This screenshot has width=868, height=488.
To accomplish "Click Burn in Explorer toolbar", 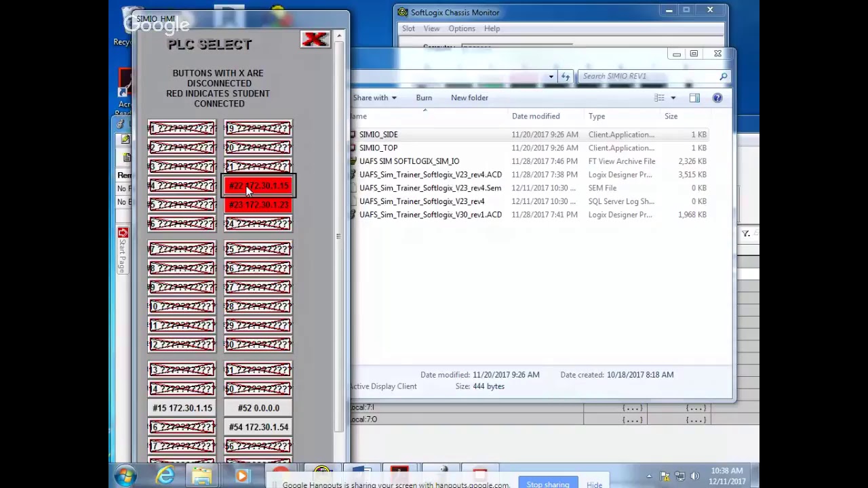I will click(424, 98).
